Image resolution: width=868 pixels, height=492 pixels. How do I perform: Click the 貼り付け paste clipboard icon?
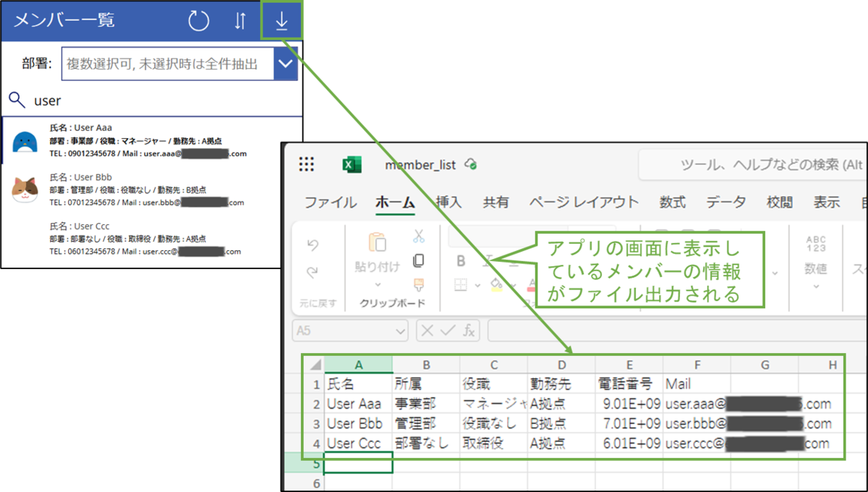[378, 242]
